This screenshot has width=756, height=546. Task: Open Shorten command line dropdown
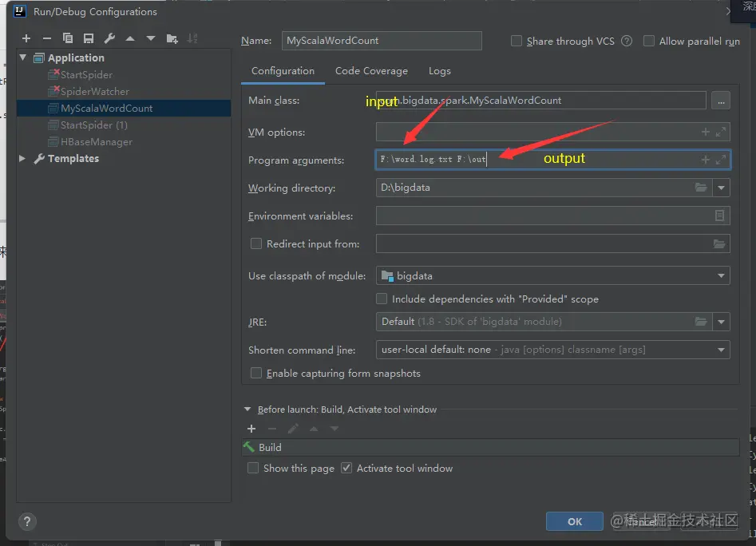coord(721,350)
